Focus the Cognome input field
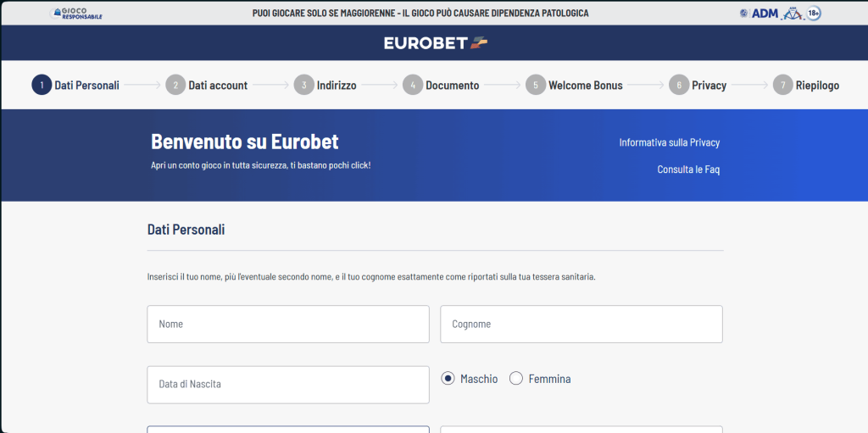 click(581, 324)
